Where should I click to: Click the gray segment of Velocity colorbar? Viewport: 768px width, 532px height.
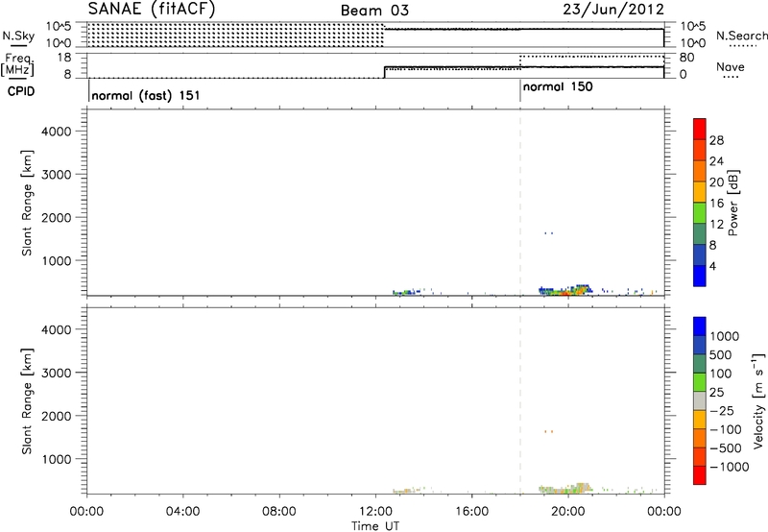click(x=700, y=401)
